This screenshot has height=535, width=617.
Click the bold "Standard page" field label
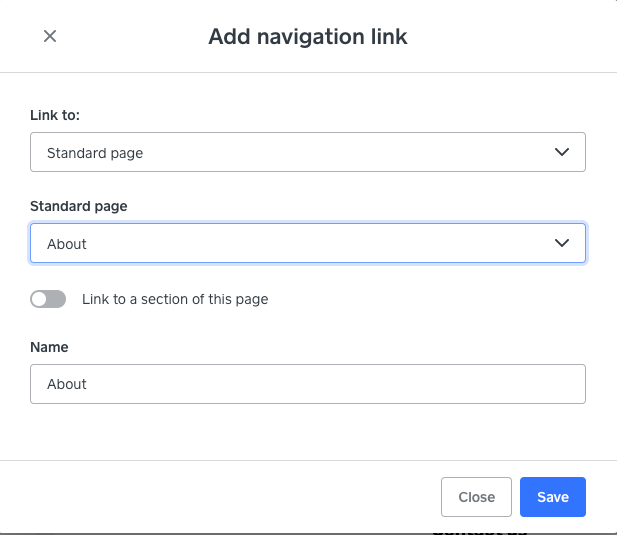click(79, 206)
